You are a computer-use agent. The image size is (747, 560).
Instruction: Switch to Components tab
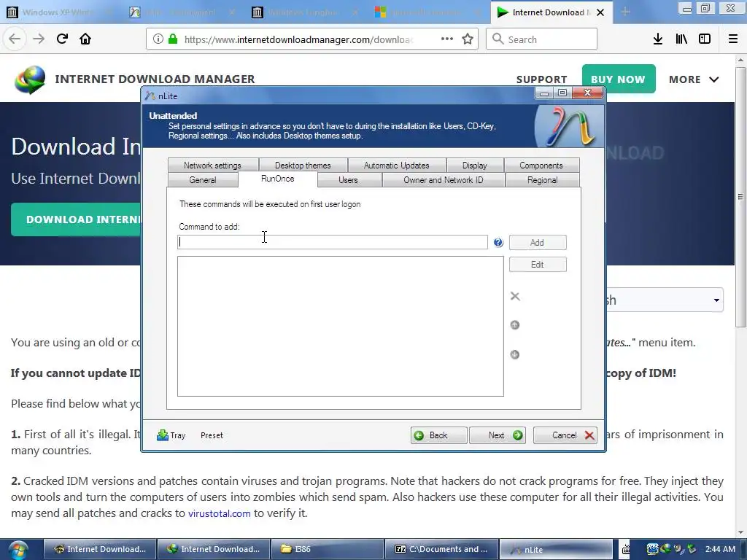(x=541, y=166)
